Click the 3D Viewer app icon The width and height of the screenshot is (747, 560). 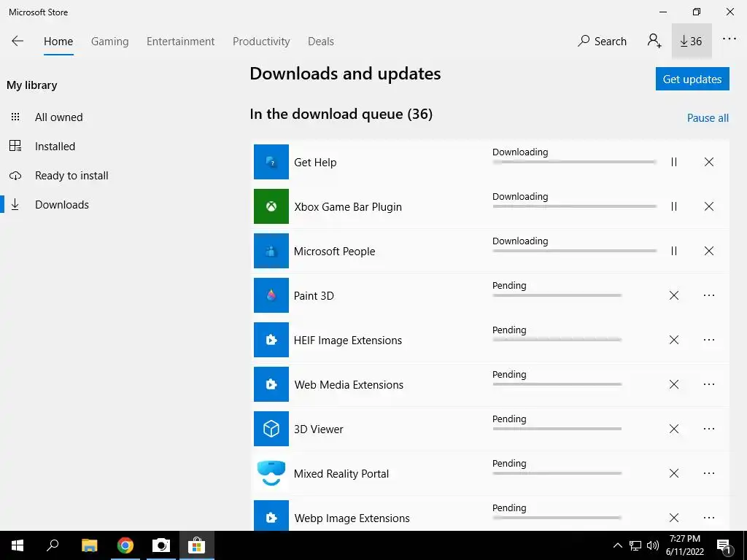(x=271, y=429)
